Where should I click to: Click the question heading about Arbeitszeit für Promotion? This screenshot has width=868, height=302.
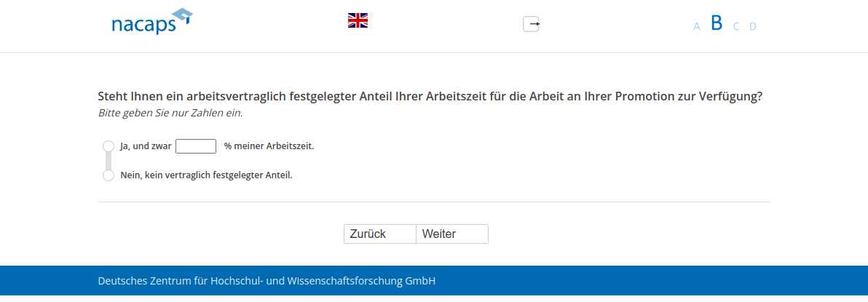(x=430, y=97)
